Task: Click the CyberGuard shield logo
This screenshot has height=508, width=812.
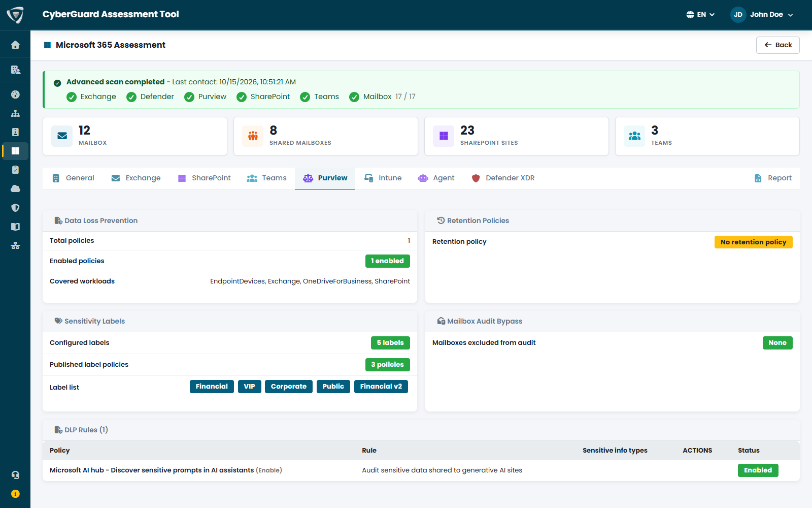Action: [x=15, y=15]
